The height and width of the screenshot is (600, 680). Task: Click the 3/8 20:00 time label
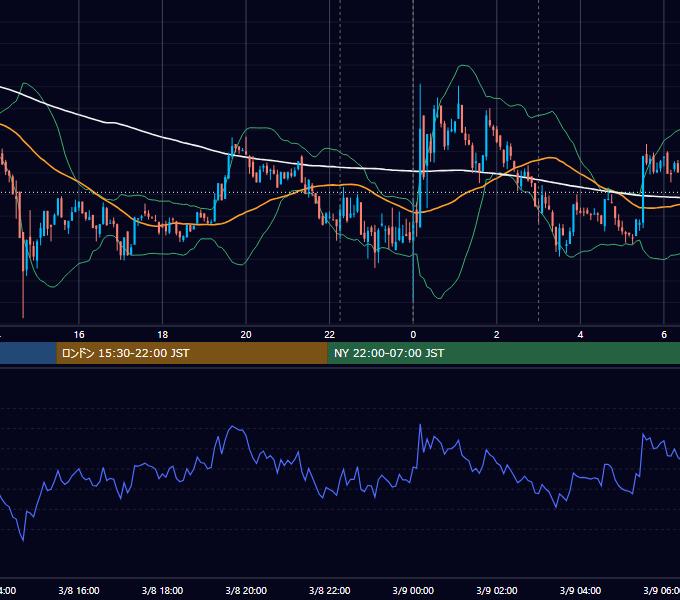[x=246, y=590]
